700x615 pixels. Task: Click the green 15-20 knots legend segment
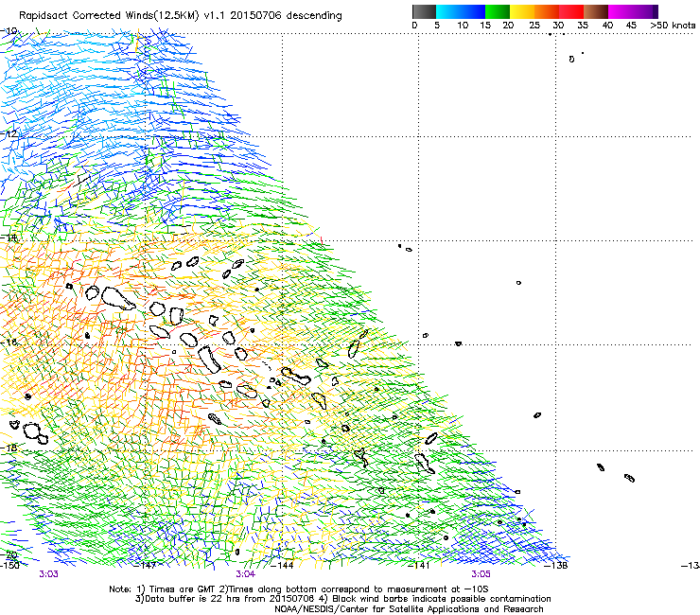tap(498, 11)
